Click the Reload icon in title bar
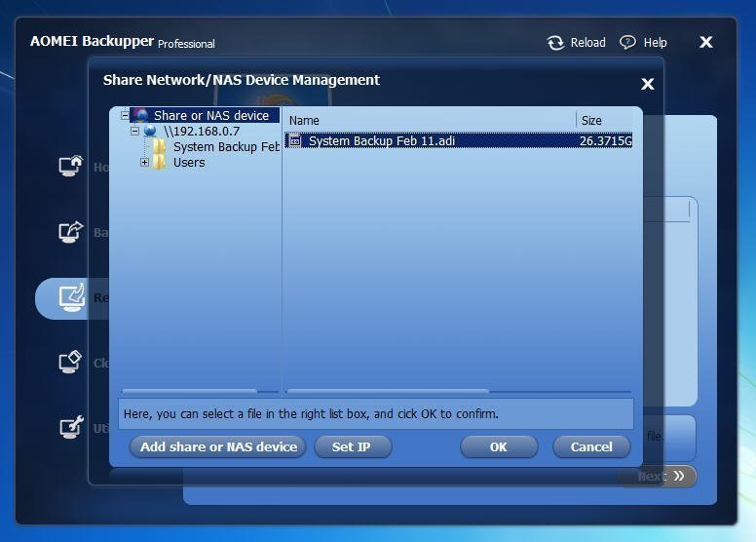Image resolution: width=756 pixels, height=542 pixels. click(x=555, y=43)
